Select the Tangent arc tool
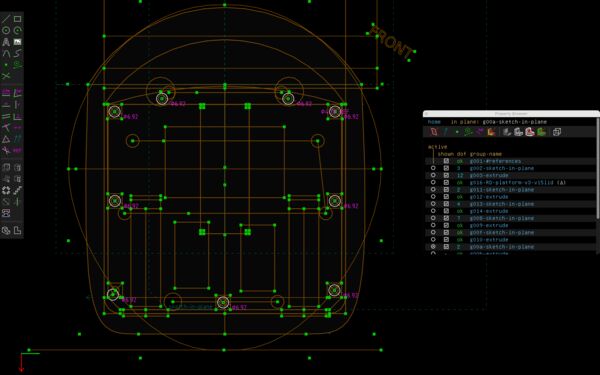Image resolution: width=600 pixels, height=375 pixels. tap(6, 53)
